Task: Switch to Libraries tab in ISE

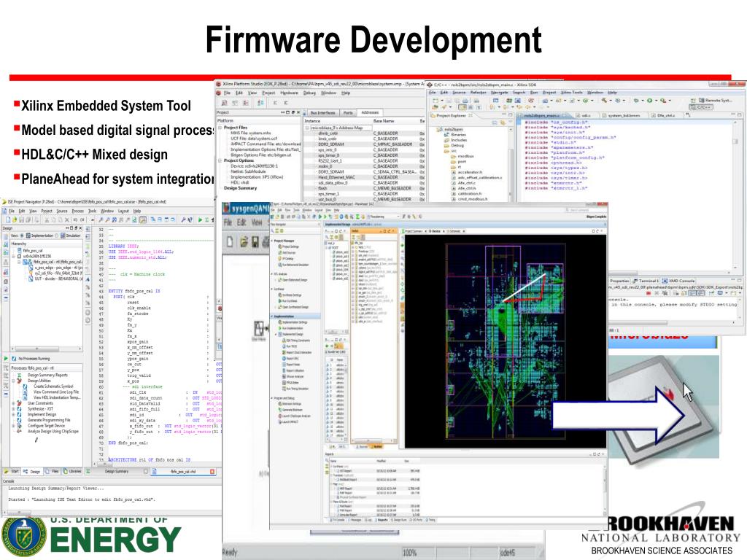Action: click(x=72, y=472)
